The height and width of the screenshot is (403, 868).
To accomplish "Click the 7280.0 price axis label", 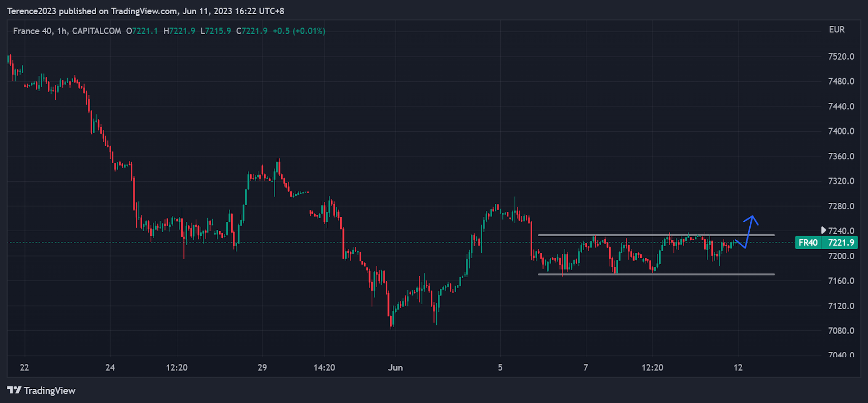I will pos(841,206).
